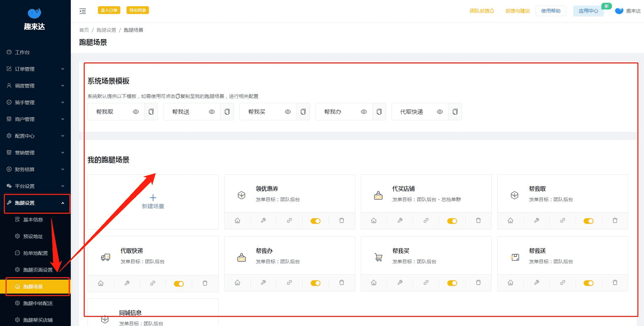Expand the 商户管理 sidebar menu
This screenshot has width=644, height=326.
(x=35, y=119)
